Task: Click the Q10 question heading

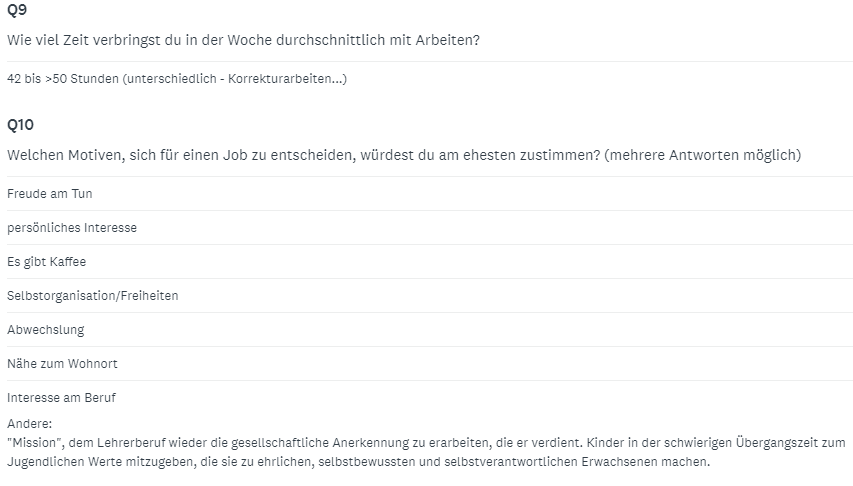Action: pos(20,125)
